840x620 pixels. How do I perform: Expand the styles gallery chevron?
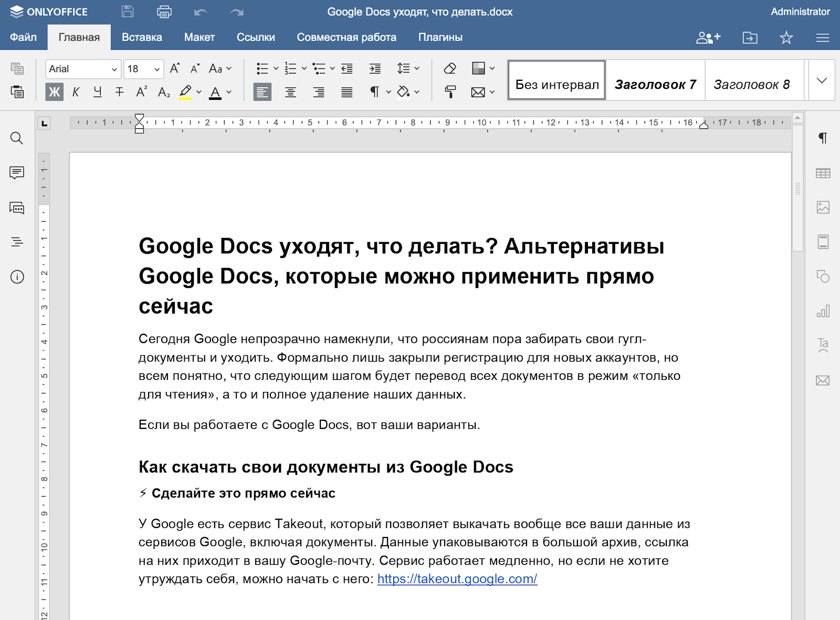coord(822,80)
